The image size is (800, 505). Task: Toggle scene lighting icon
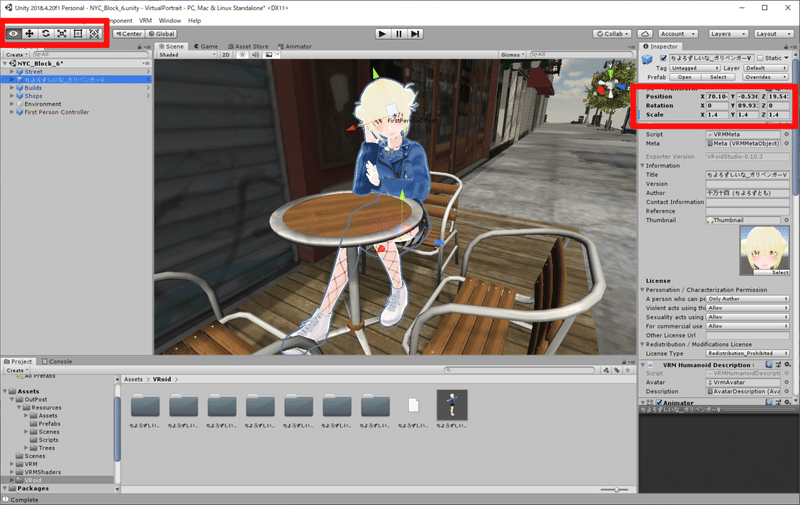[x=242, y=55]
